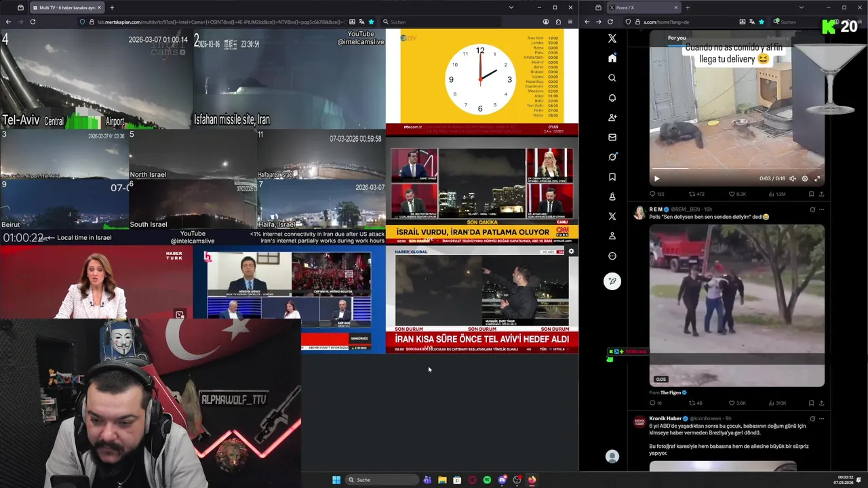Viewport: 868px width, 488px height.
Task: Expand tab list in Multi TV window
Action: point(511,7)
